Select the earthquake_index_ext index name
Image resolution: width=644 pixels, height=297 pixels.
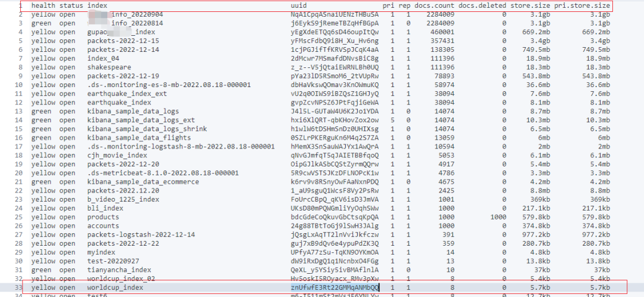[x=128, y=94]
